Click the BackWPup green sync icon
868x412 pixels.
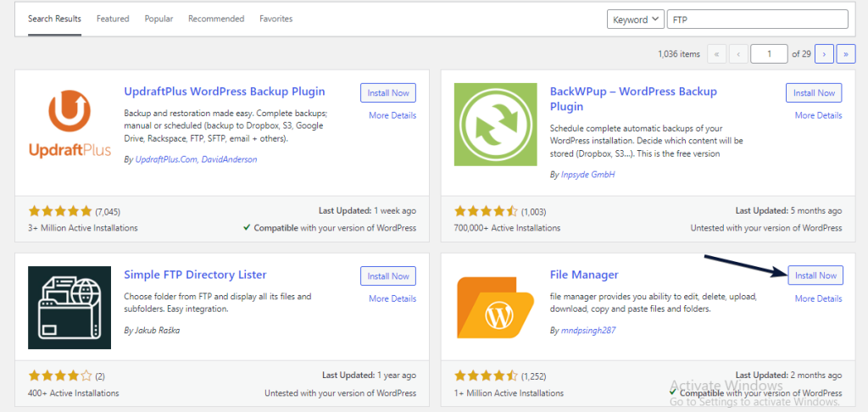[496, 124]
